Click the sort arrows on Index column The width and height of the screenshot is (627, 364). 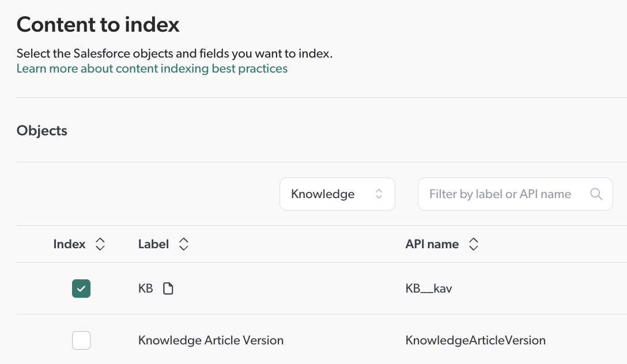coord(100,244)
